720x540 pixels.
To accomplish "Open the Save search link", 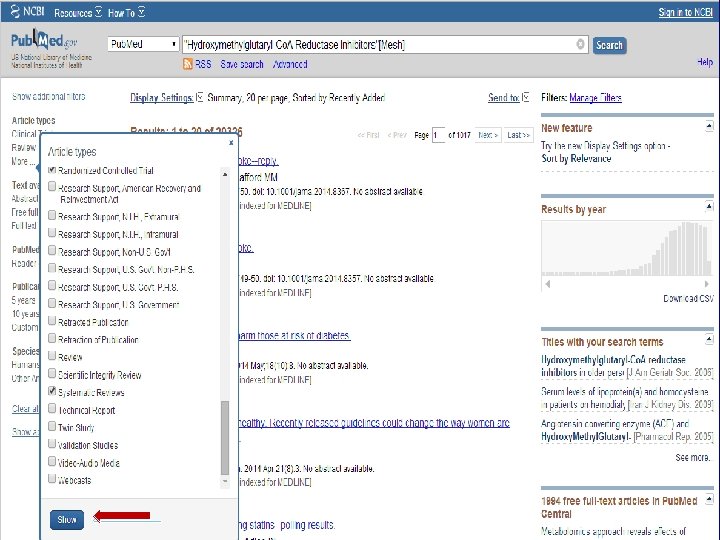I will [242, 64].
